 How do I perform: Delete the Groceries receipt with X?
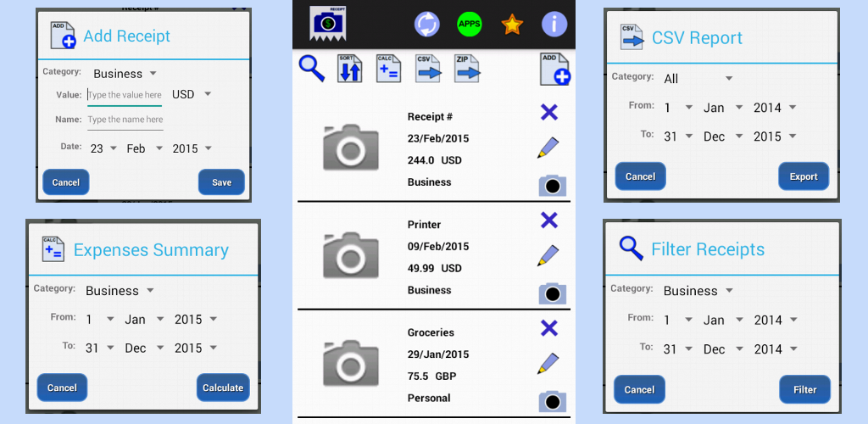tap(548, 328)
